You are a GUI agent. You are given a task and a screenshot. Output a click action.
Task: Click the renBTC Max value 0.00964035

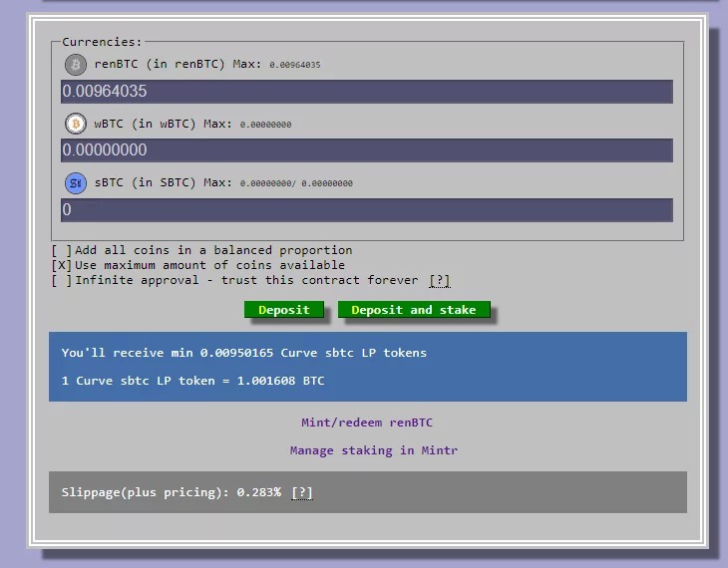[x=294, y=66]
